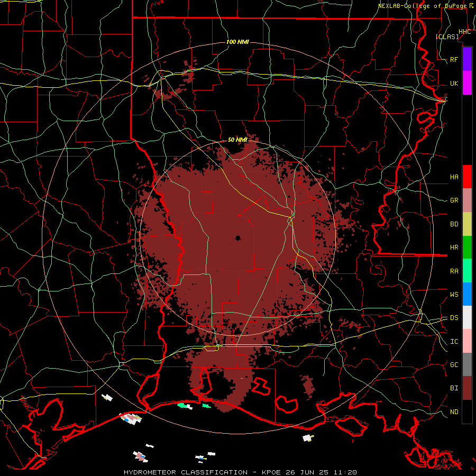Viewport: 476px width, 476px height.
Task: Click the 'HA' legend label
Action: point(454,177)
